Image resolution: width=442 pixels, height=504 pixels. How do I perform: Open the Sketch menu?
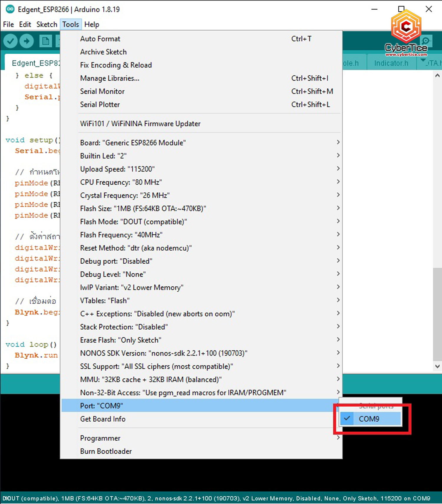pyautogui.click(x=47, y=24)
